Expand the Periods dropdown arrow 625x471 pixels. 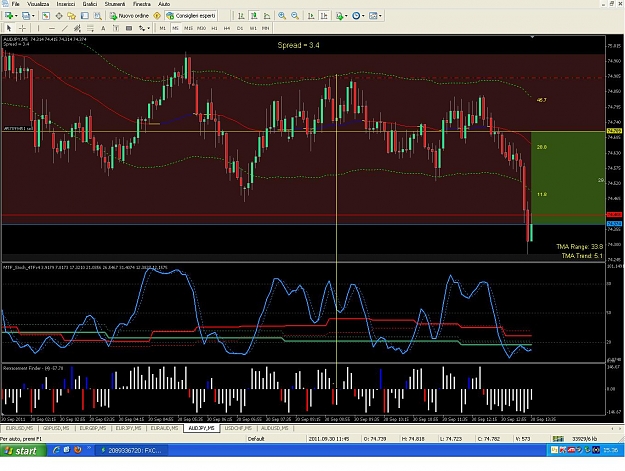(x=363, y=16)
